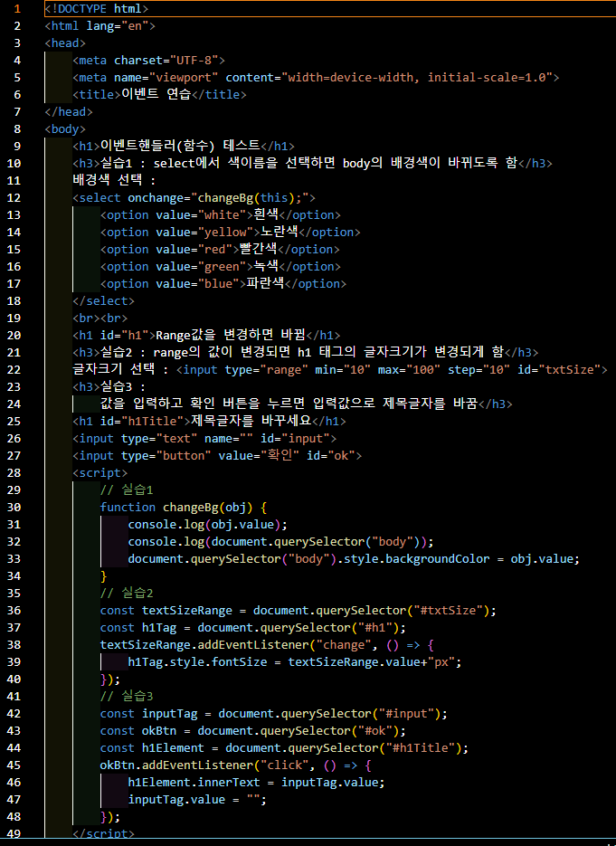Click the const textSizeRange declaration
Image resolution: width=616 pixels, height=846 pixels.
point(299,611)
